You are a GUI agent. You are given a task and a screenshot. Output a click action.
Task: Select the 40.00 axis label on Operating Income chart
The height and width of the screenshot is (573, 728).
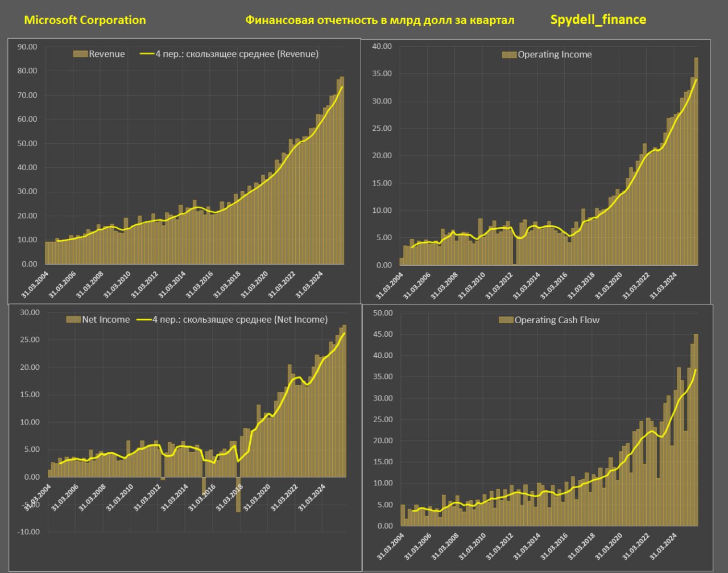point(382,46)
